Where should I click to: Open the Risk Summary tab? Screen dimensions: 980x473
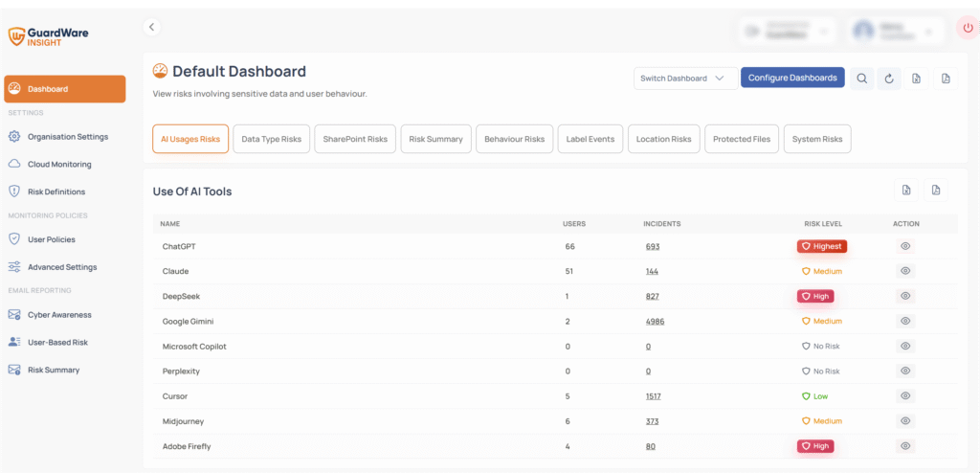pos(435,139)
